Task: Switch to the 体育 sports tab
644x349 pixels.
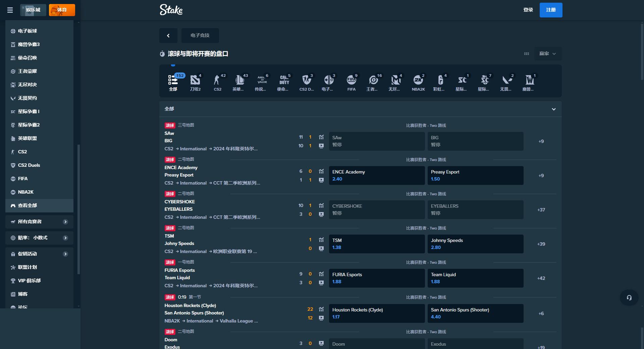Action: click(62, 10)
